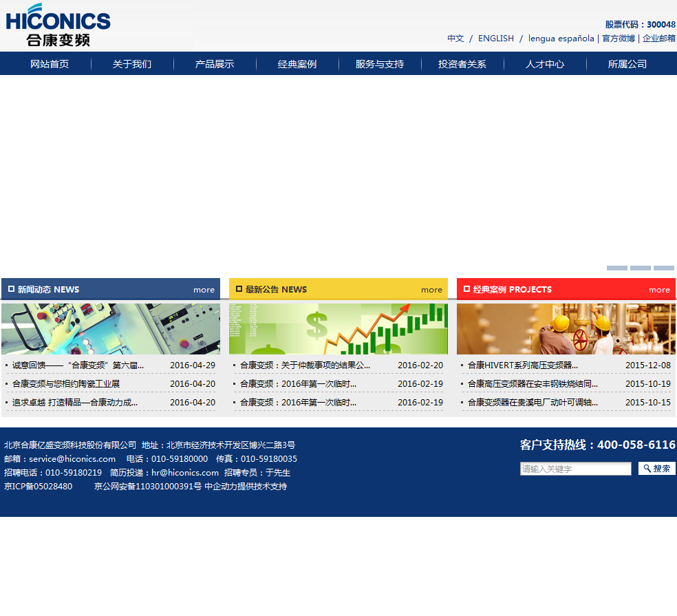Click the square icon beside 经典案例 PROJECTS

coord(466,289)
